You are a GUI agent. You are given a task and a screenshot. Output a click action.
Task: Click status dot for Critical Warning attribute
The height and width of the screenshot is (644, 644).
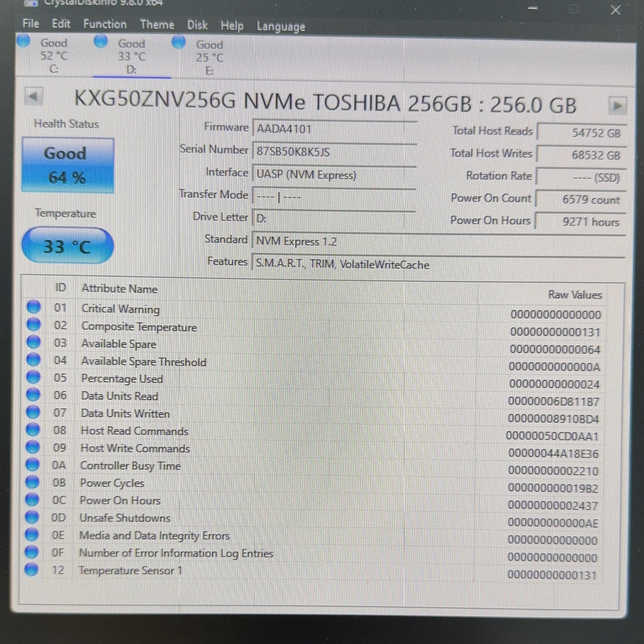point(33,308)
